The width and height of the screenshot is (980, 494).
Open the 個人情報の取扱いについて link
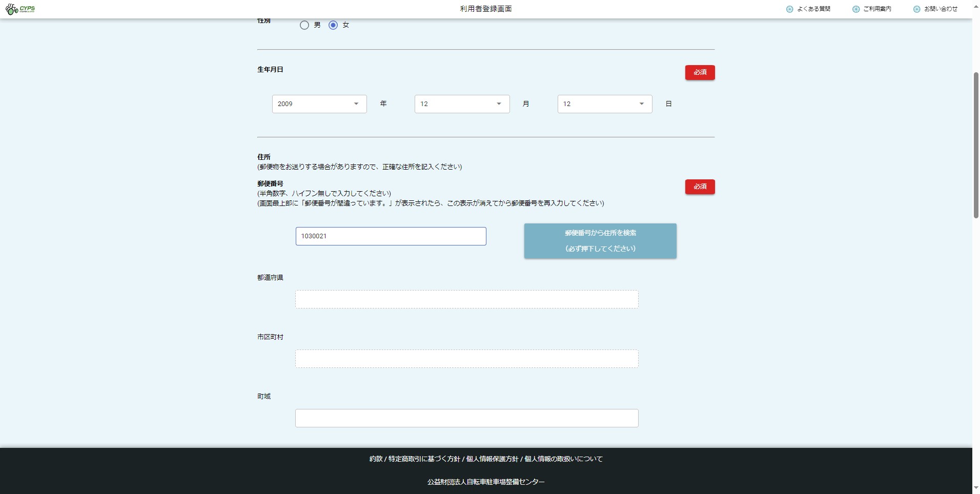[563, 459]
